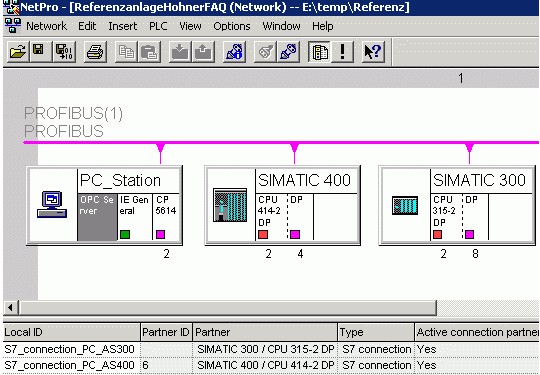Screen dimensions: 540x375
Task: Click the Download to PLC icon
Action: pos(179,52)
